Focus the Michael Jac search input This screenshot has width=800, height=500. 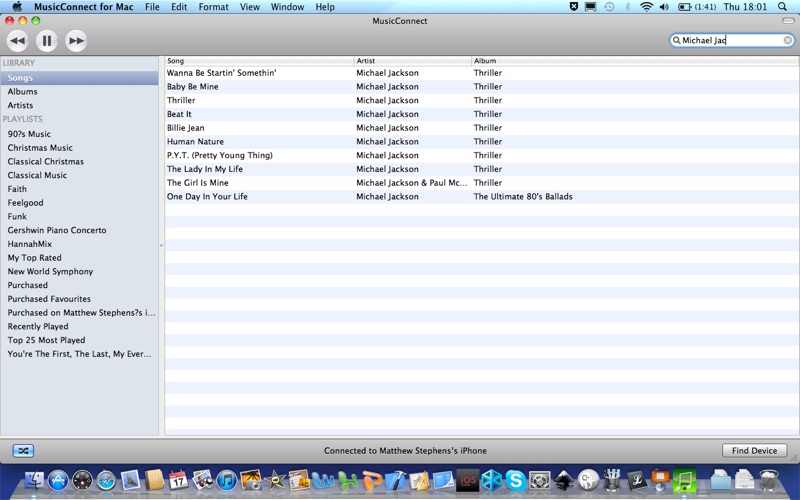732,40
